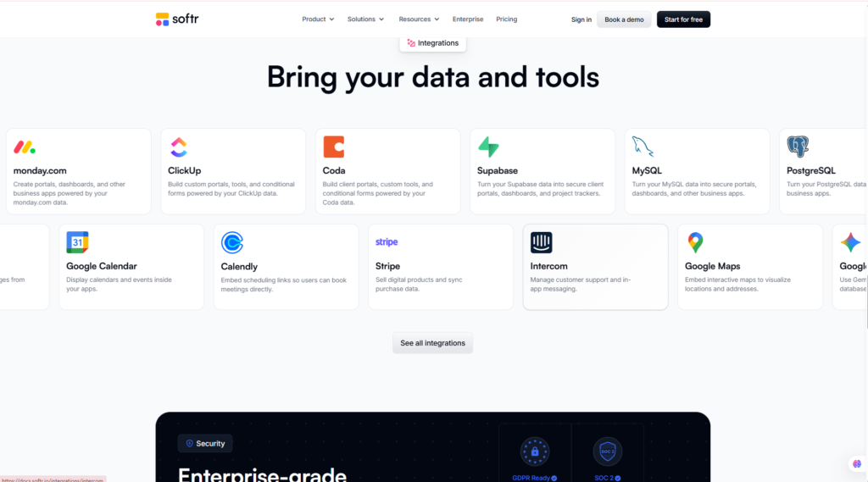Click the monday.com logo icon
Image resolution: width=868 pixels, height=482 pixels.
pos(25,147)
